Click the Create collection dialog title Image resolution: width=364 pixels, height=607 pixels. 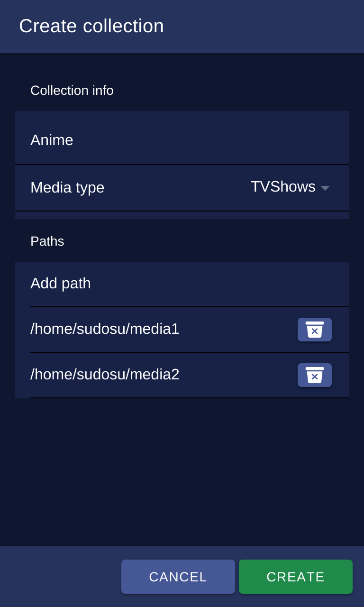(91, 26)
